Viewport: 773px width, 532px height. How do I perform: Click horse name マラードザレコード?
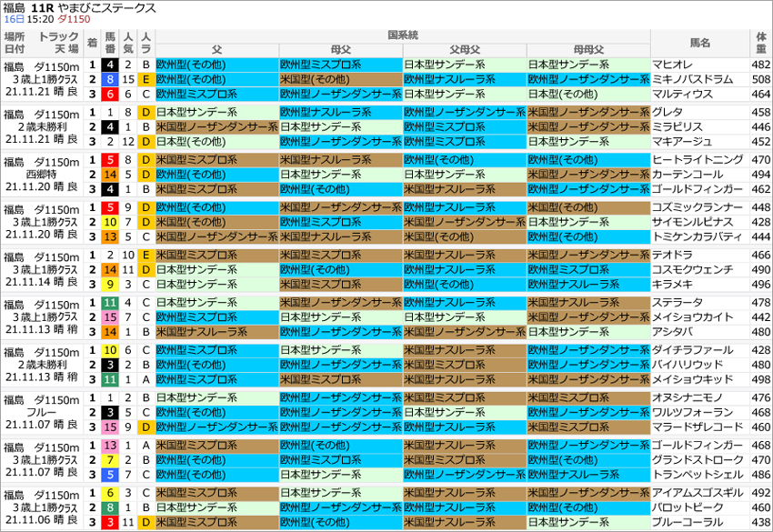[698, 427]
